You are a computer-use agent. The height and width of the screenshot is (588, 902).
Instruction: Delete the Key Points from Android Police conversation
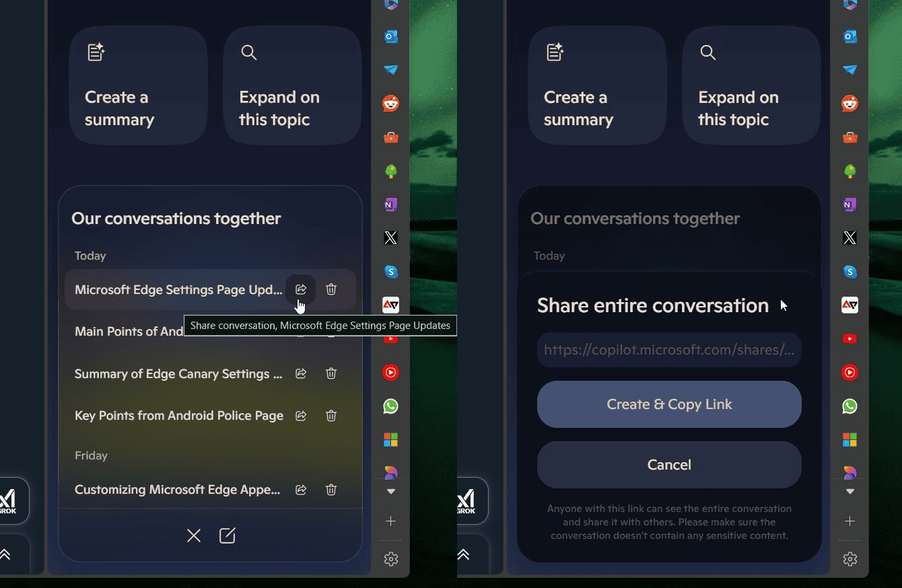click(331, 416)
